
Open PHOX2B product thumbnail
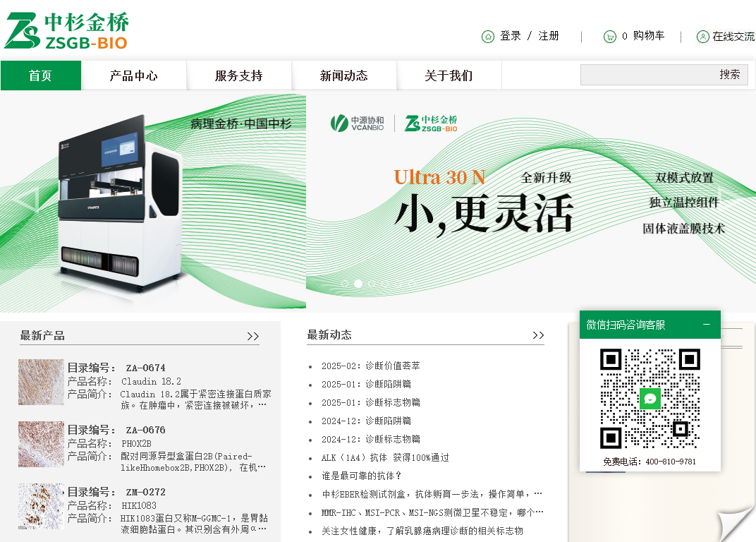coord(41,444)
